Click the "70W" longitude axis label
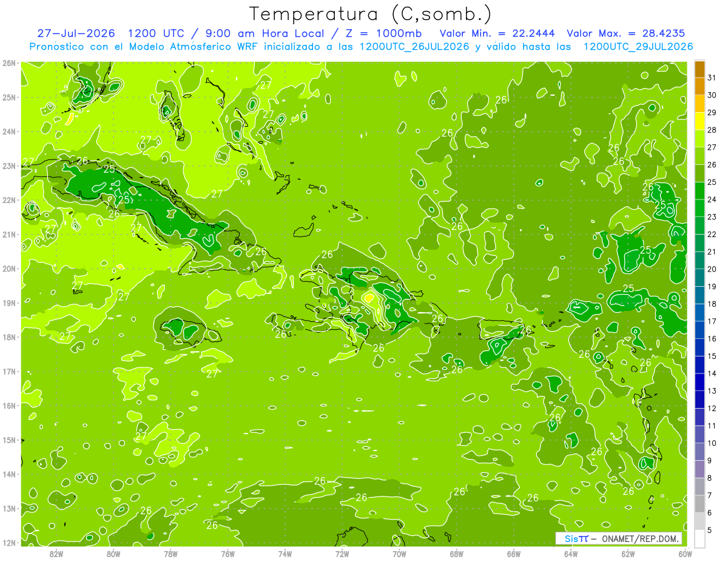 click(399, 553)
